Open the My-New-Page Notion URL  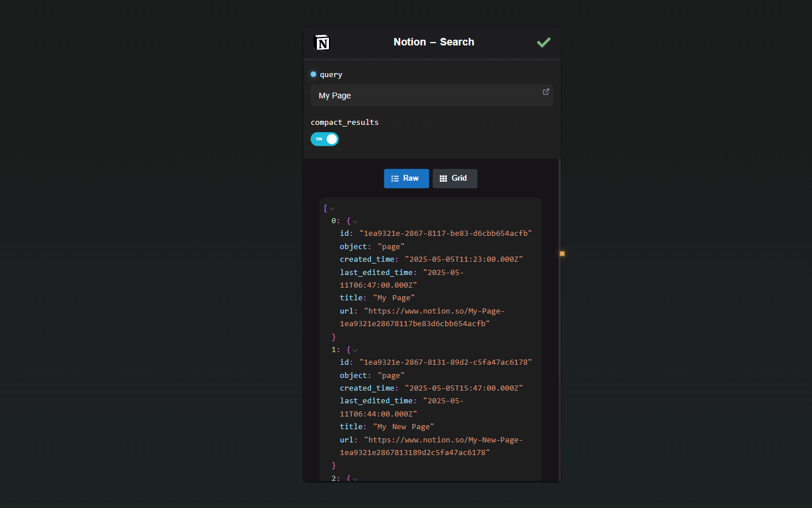pos(431,446)
